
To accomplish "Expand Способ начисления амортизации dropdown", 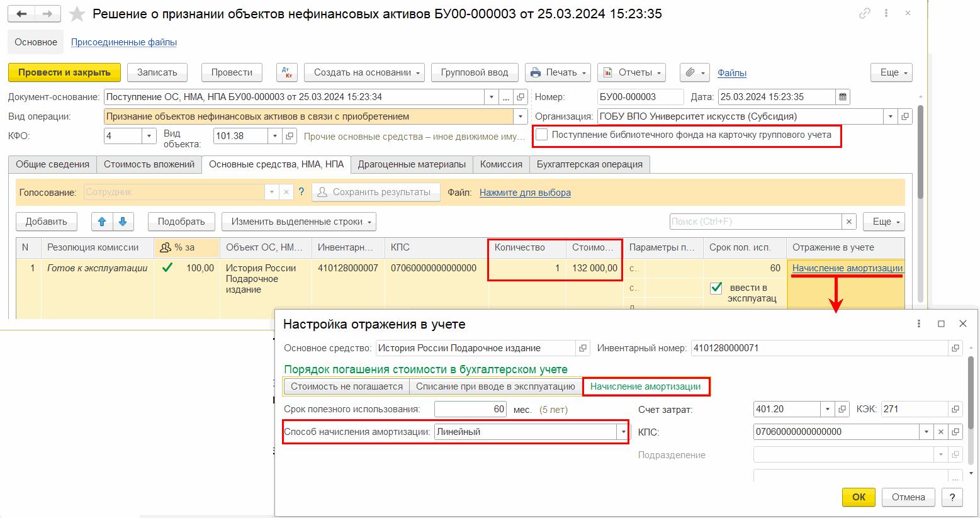I will click(x=623, y=432).
